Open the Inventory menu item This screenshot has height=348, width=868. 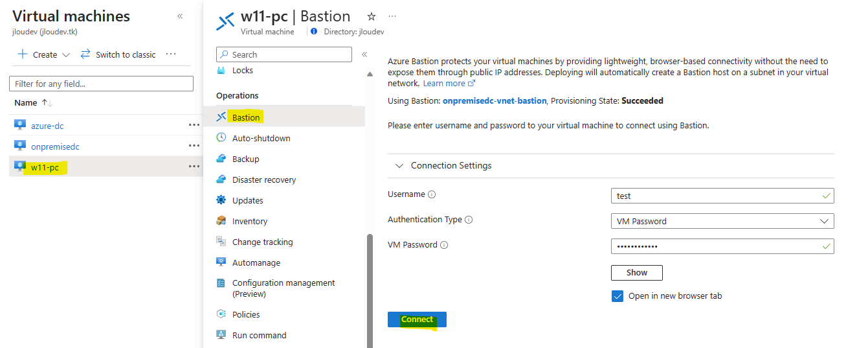tap(250, 221)
